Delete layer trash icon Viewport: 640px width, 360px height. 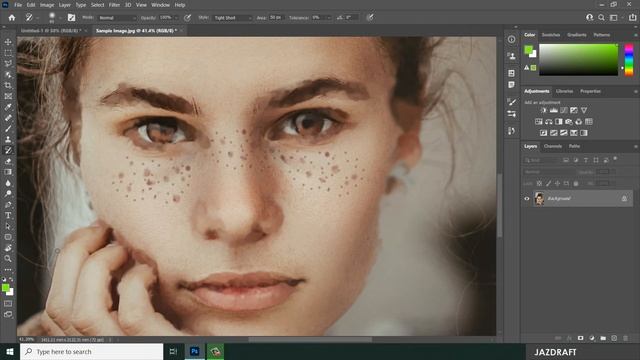(625, 338)
